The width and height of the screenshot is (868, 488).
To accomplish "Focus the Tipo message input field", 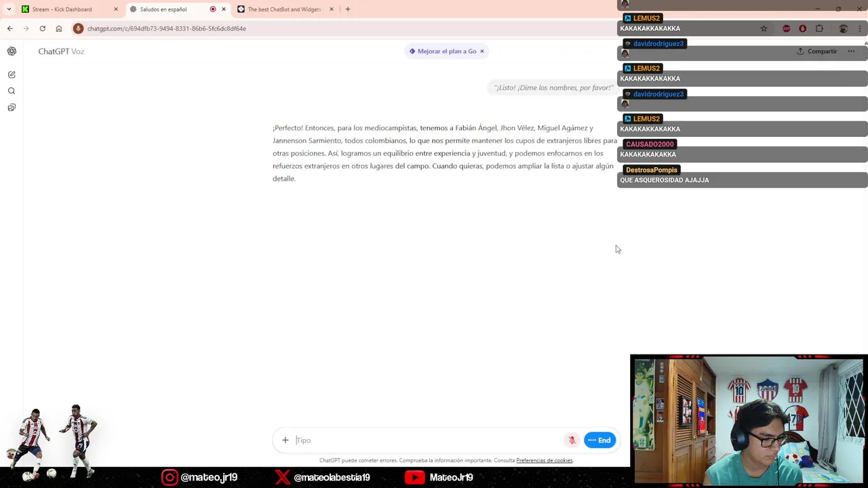I will pyautogui.click(x=429, y=441).
